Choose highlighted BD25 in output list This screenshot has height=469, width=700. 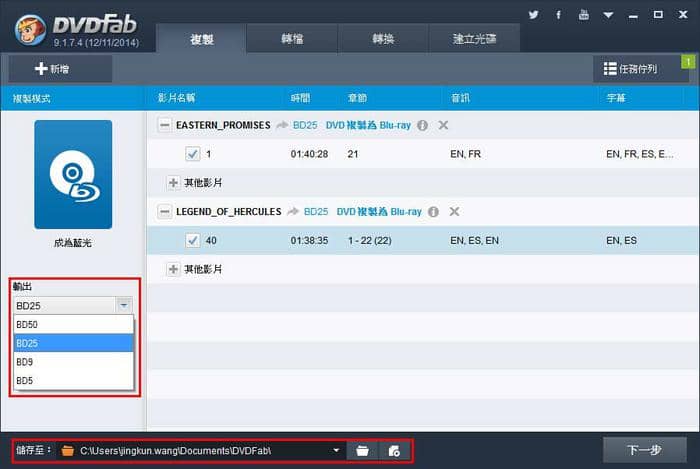click(x=74, y=343)
